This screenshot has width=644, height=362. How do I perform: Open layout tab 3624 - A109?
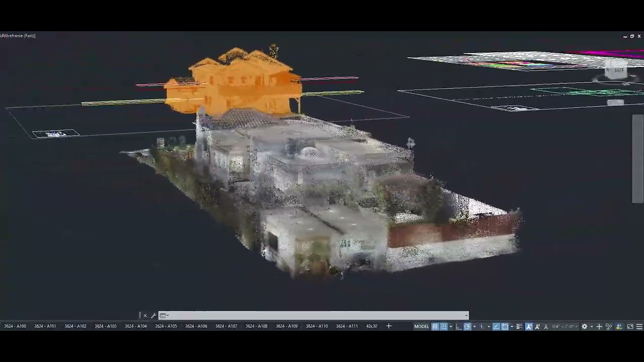(x=287, y=326)
